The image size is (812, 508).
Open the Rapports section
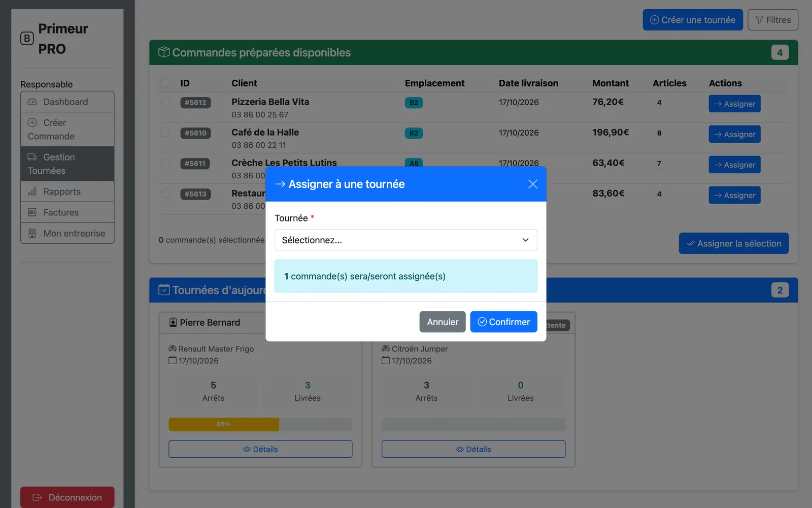(67, 192)
